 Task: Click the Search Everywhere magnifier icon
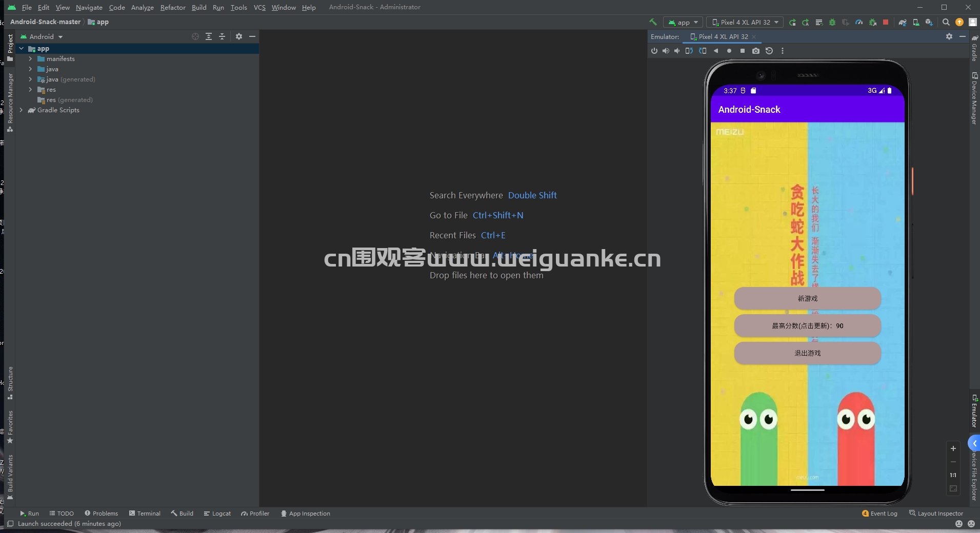(946, 22)
